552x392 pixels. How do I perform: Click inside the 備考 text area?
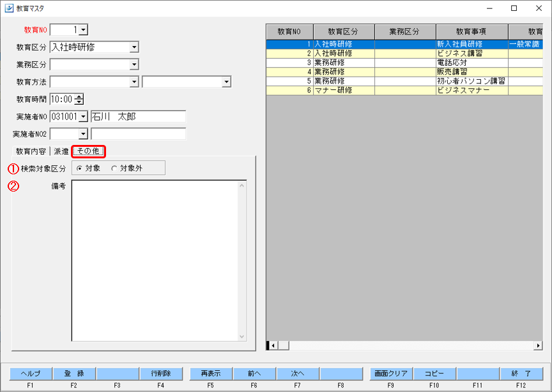(x=155, y=260)
